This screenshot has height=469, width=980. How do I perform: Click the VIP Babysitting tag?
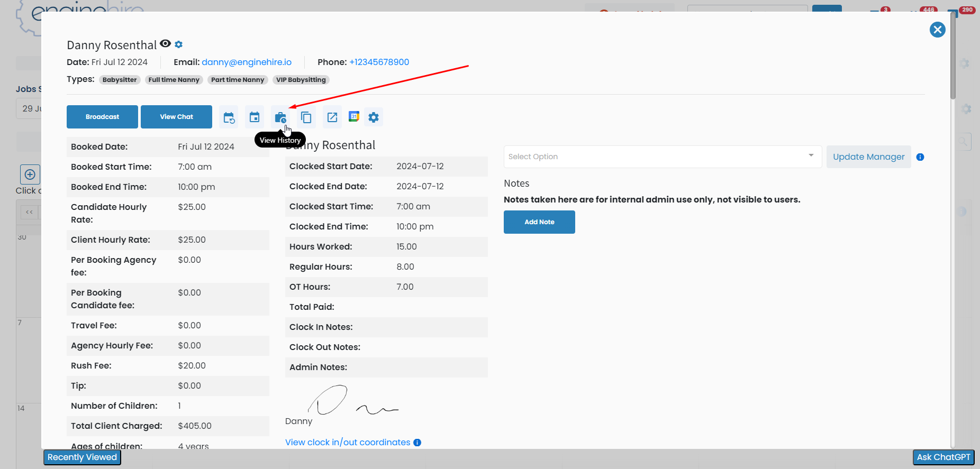tap(301, 80)
